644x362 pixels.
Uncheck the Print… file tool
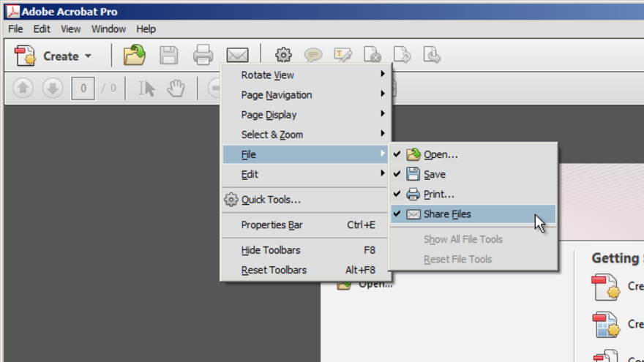tap(473, 194)
